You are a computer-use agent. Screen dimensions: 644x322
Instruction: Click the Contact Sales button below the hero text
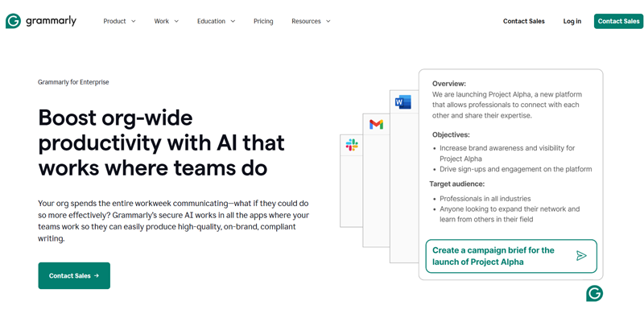[74, 275]
